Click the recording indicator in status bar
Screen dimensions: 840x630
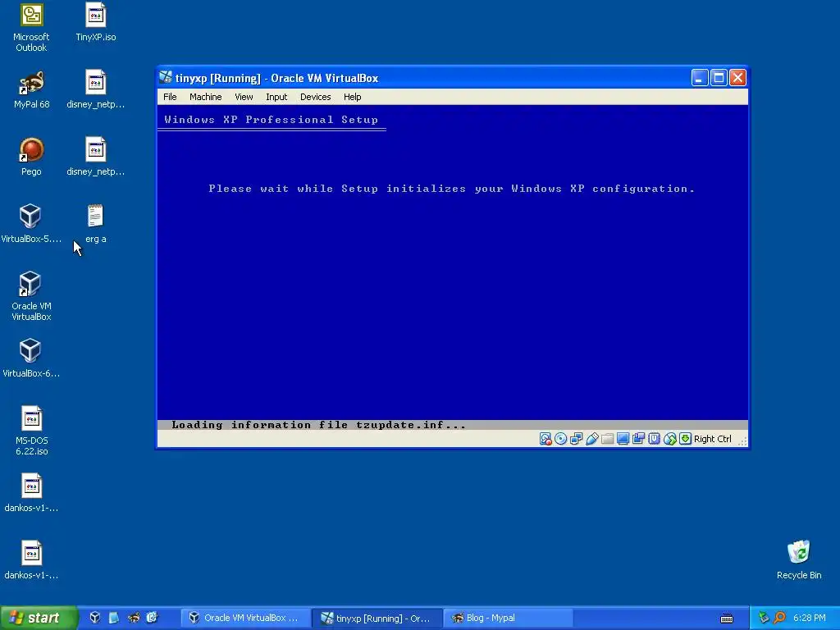coord(638,439)
